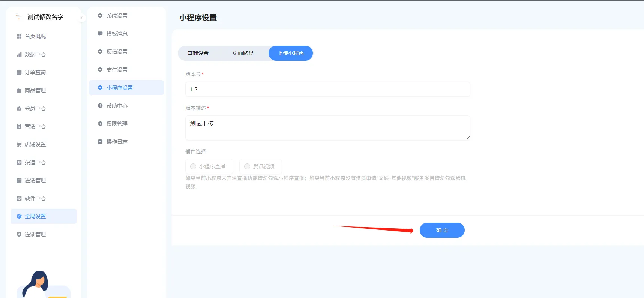Click the 模板消息 chat bubble icon
The height and width of the screenshot is (298, 644).
[x=100, y=34]
